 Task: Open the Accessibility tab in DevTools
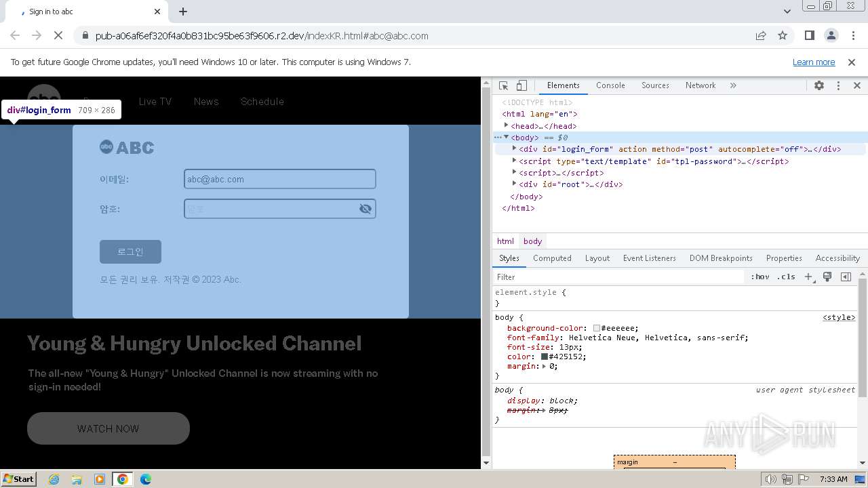837,258
